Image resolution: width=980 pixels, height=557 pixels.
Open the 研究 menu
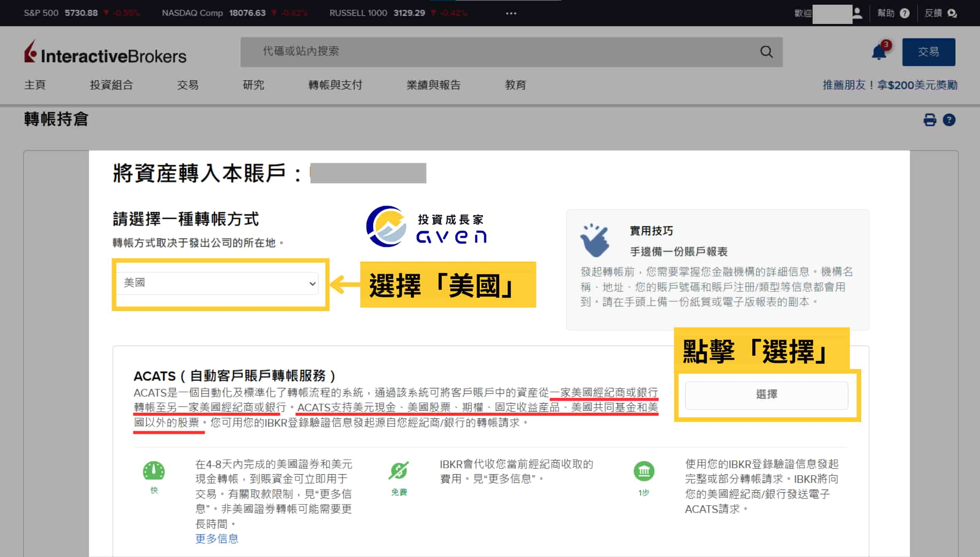[x=253, y=85]
